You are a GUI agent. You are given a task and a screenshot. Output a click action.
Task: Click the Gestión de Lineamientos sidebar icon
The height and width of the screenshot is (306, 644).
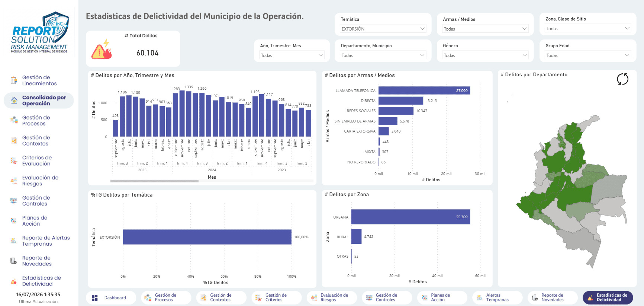point(14,80)
